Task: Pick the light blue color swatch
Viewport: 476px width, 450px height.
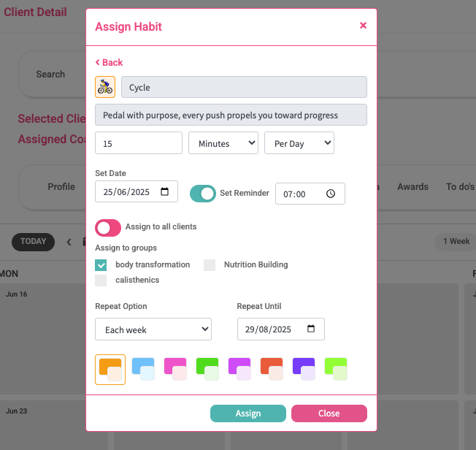Action: tap(143, 370)
